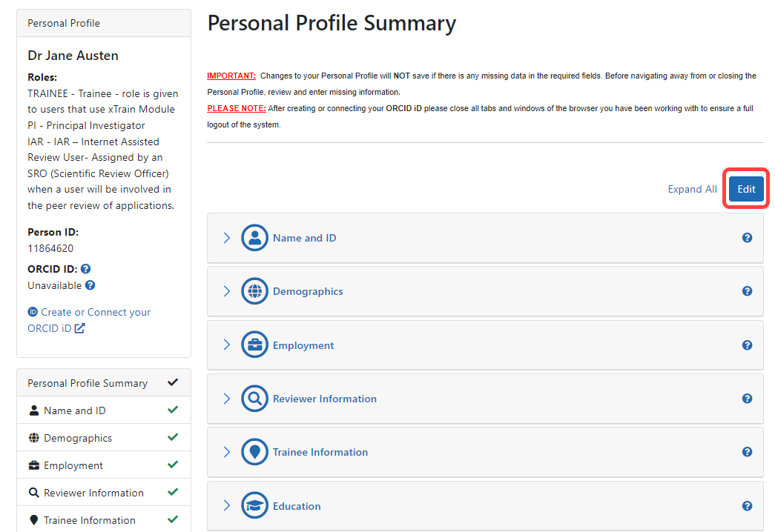Screen dimensions: 775x532
Task: Open help for the Education section
Action: point(747,505)
